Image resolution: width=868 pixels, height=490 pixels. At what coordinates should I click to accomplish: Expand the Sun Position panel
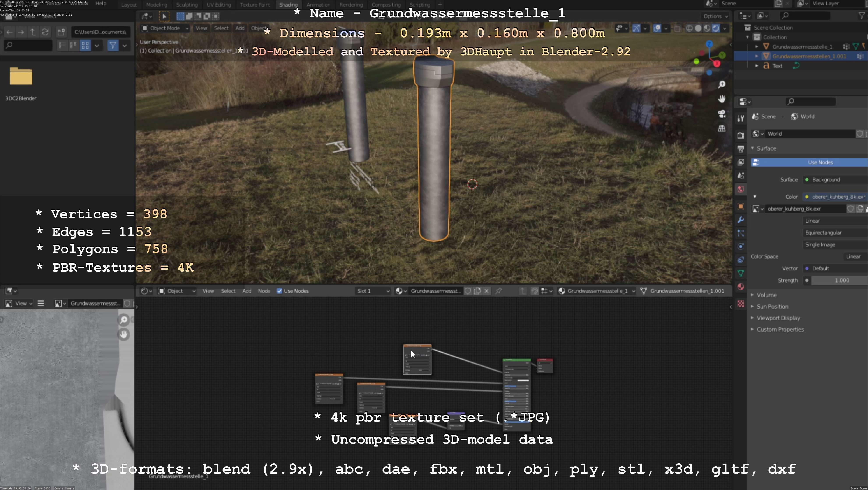coord(772,306)
